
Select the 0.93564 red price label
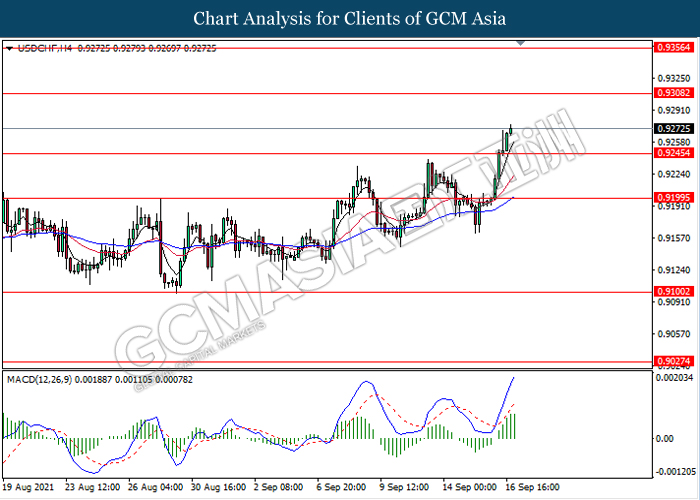click(x=673, y=47)
